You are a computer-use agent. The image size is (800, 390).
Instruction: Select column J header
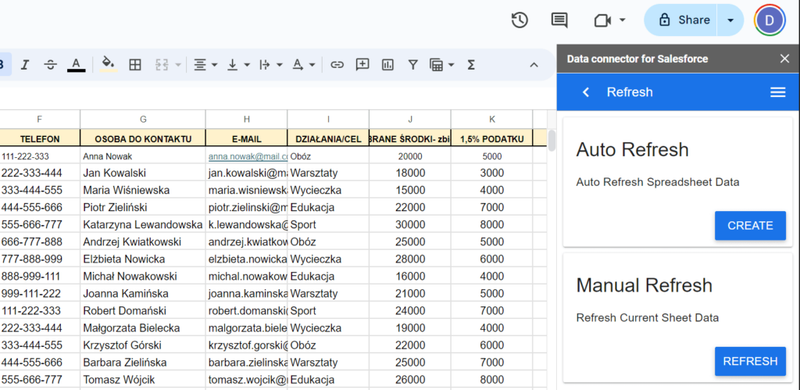coord(410,119)
